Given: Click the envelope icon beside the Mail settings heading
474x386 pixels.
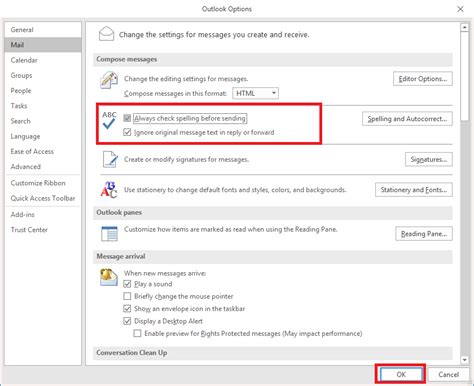Looking at the screenshot, I should tap(107, 34).
